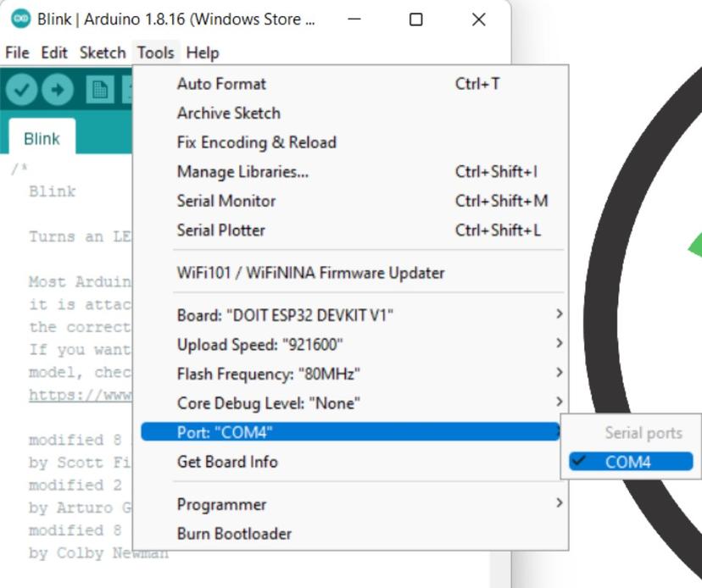
Task: Click the Arduino logo in title bar
Action: pos(21,19)
